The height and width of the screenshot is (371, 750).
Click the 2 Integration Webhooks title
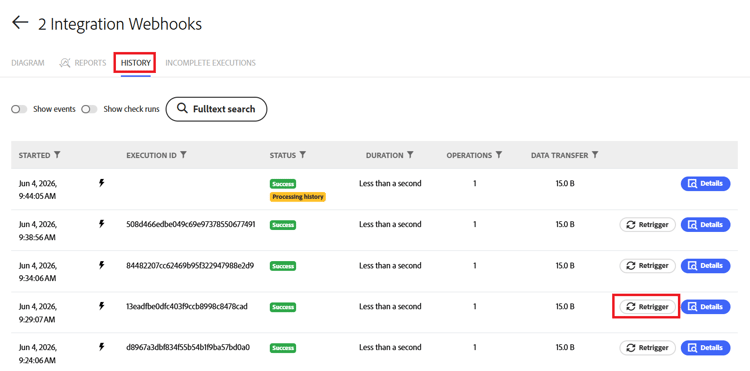tap(120, 24)
